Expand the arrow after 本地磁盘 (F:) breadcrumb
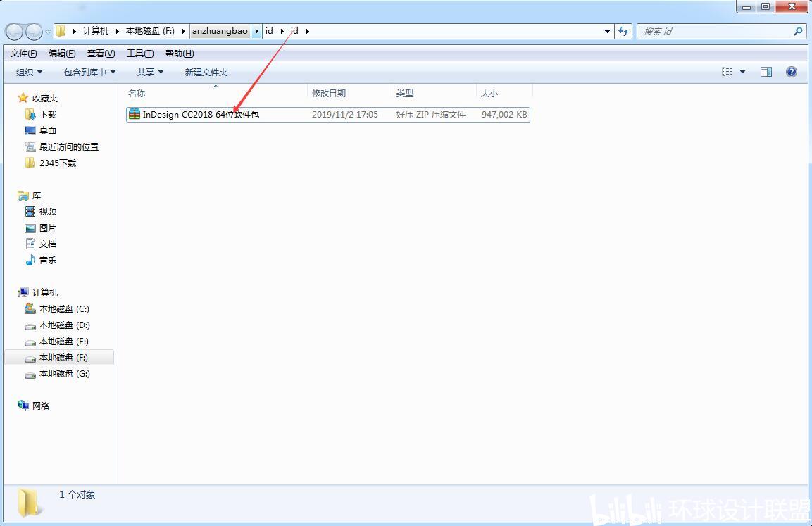 tap(183, 31)
